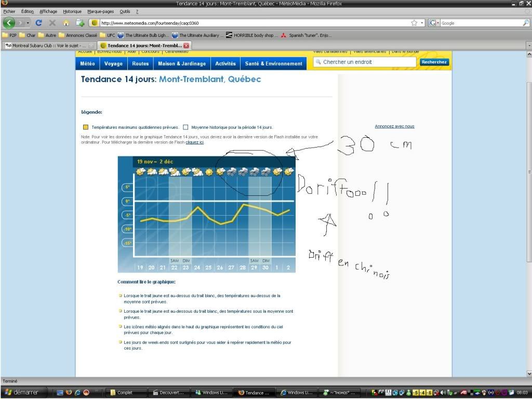Open the Activités site tab
Viewport: 532px width, 399px height.
pos(225,63)
